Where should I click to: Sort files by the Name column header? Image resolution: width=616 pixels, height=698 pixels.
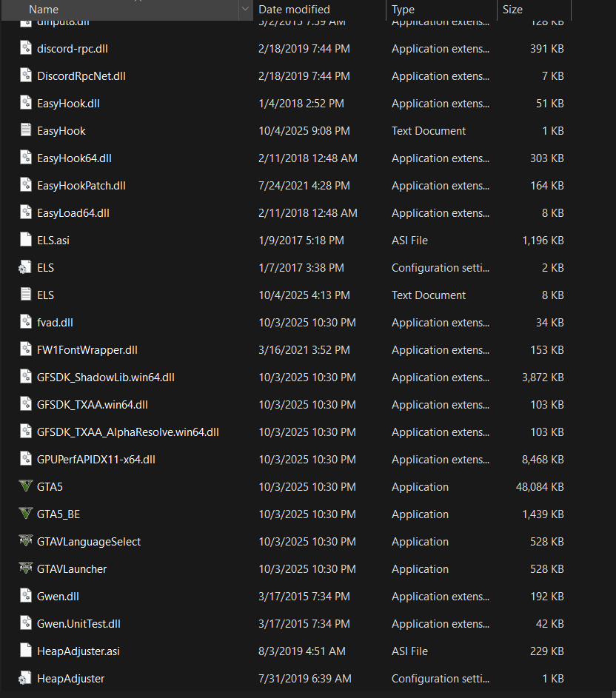(x=44, y=10)
